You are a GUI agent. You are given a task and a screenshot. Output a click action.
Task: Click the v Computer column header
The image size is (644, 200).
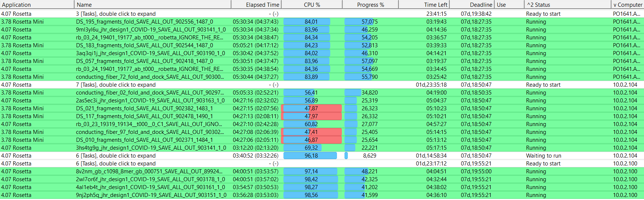point(628,5)
